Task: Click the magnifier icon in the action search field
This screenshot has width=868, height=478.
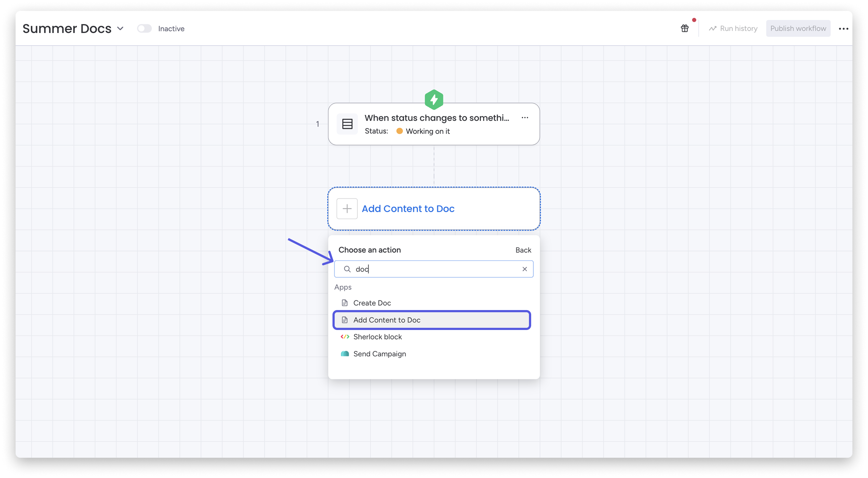Action: coord(347,269)
